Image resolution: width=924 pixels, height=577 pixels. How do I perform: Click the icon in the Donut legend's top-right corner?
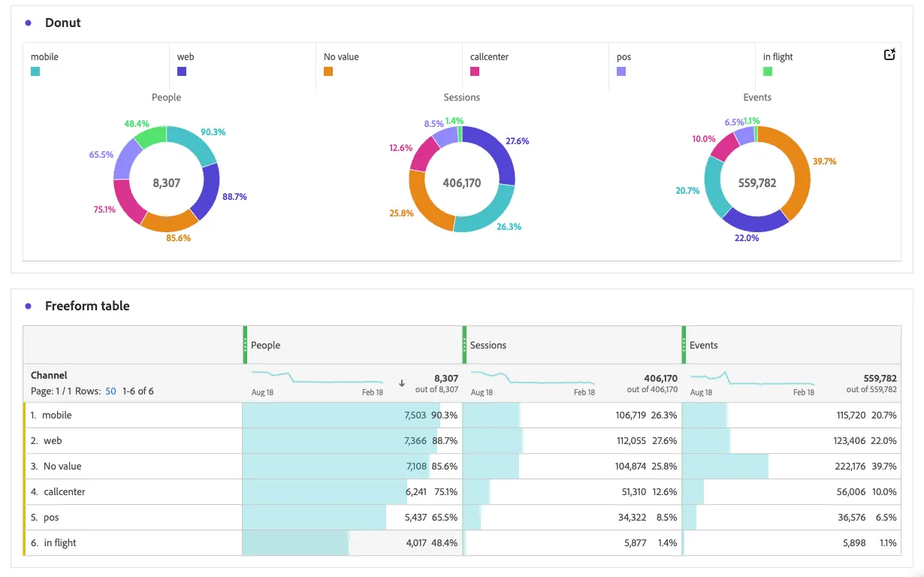pyautogui.click(x=889, y=55)
